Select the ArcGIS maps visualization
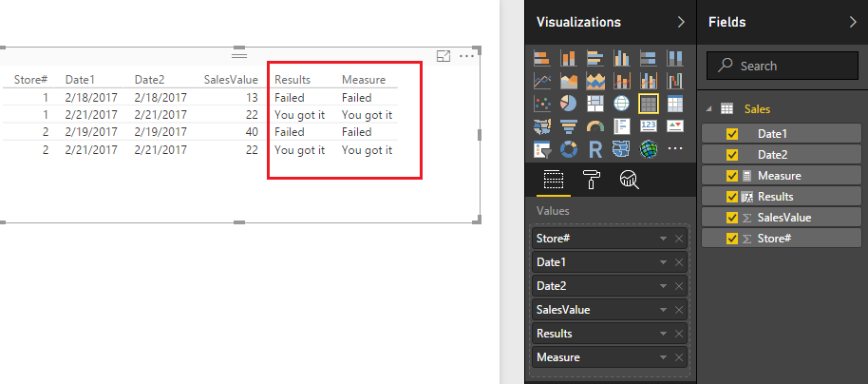This screenshot has width=868, height=384. (x=649, y=149)
